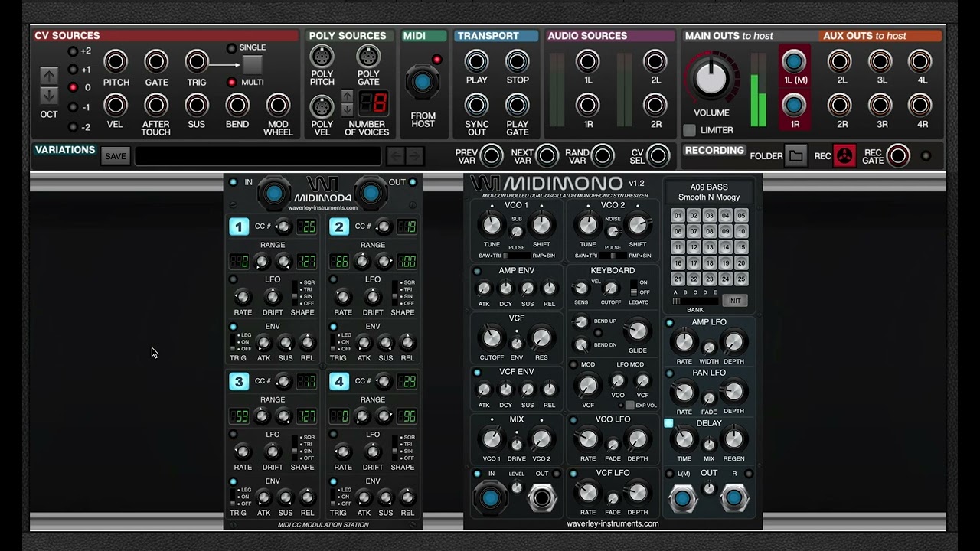The width and height of the screenshot is (980, 551).
Task: Click the POLY GATE connector
Action: tap(368, 57)
